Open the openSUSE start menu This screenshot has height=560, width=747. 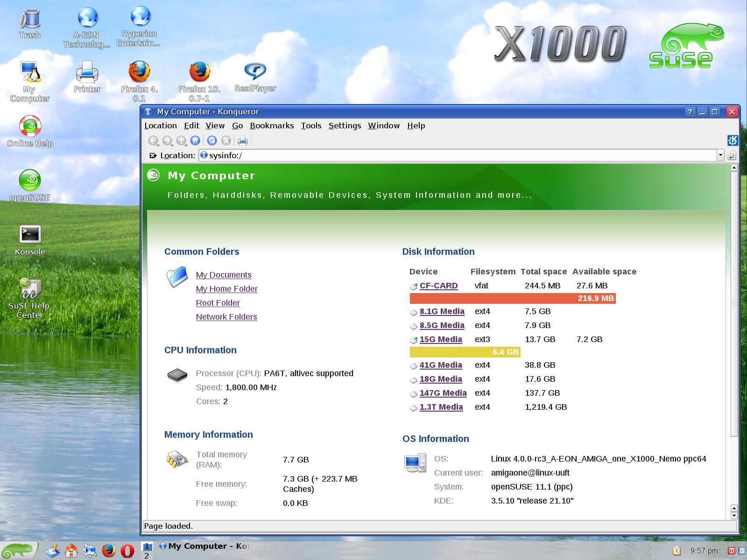(19, 551)
